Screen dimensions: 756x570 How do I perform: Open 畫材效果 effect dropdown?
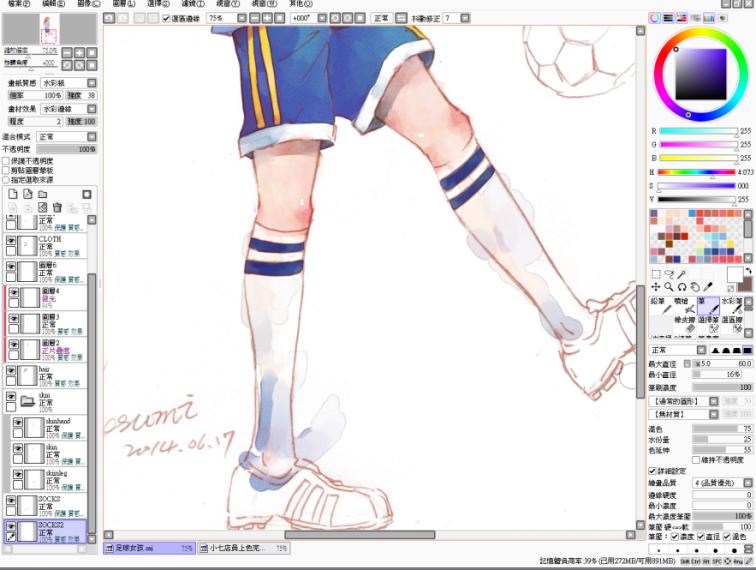[x=92, y=109]
